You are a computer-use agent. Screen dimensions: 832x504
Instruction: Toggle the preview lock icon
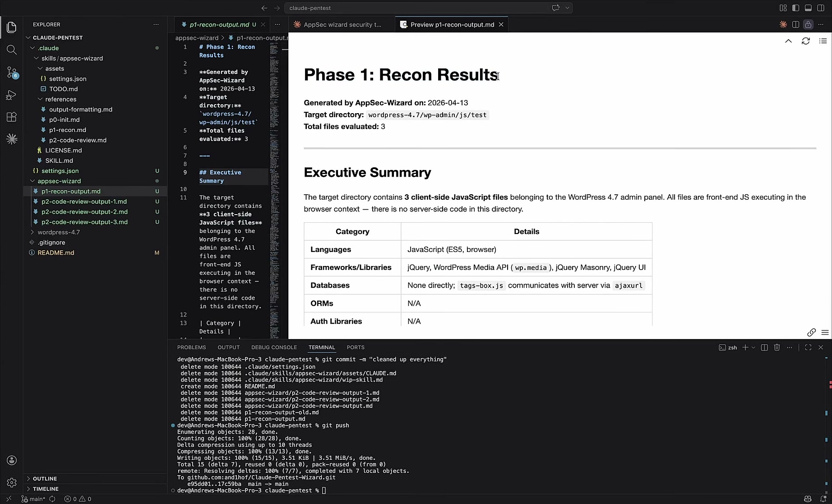tap(808, 24)
